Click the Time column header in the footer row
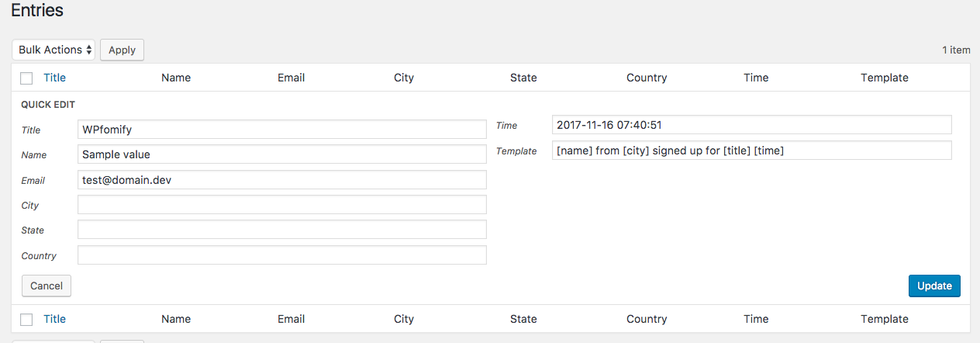 pos(756,319)
